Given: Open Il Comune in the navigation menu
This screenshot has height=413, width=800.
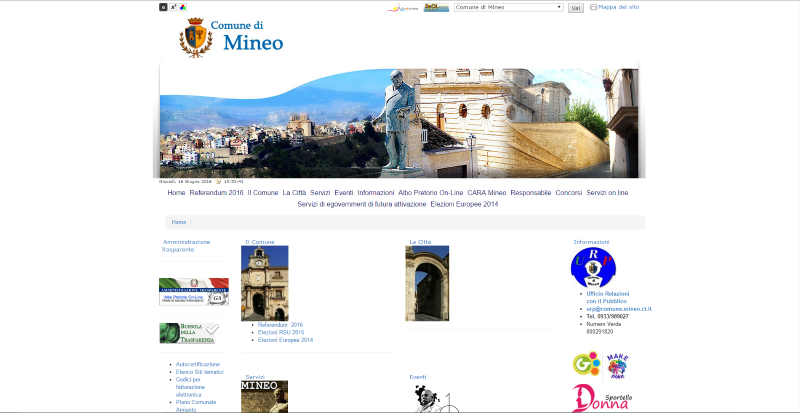Looking at the screenshot, I should tap(263, 193).
